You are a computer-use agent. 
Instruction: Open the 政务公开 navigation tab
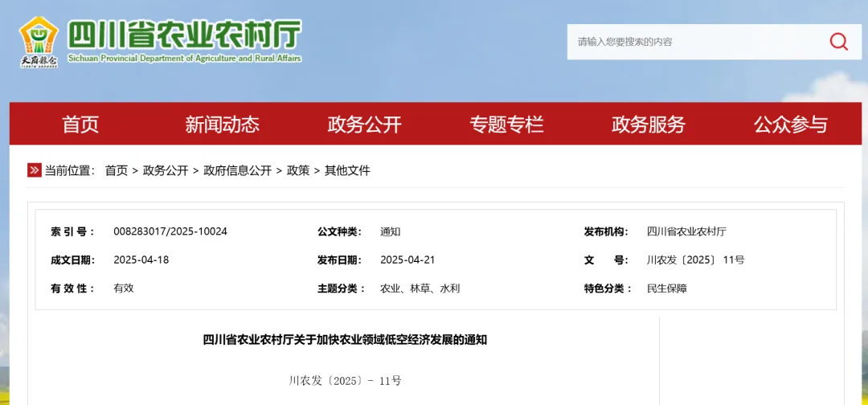pos(364,125)
